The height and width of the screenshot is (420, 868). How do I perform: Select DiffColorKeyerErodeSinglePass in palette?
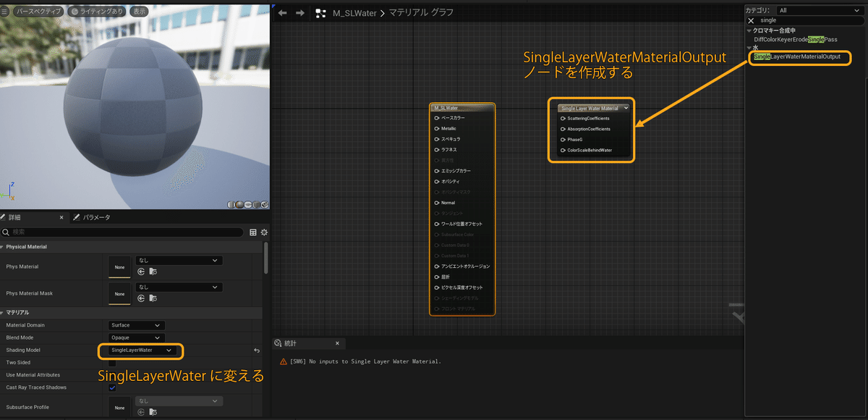click(x=796, y=39)
